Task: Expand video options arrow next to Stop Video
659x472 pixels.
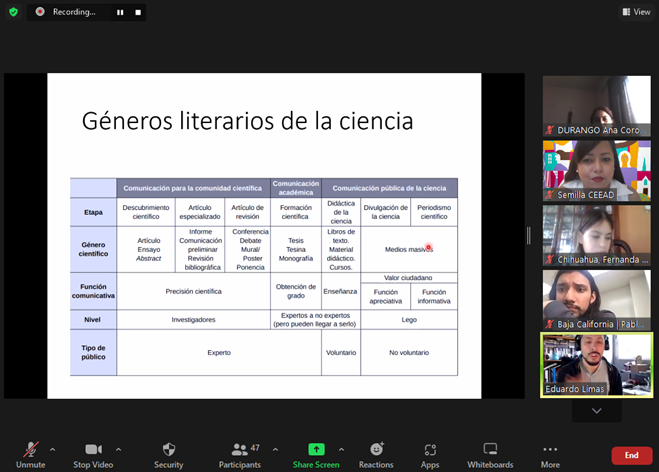Action: coord(119,450)
